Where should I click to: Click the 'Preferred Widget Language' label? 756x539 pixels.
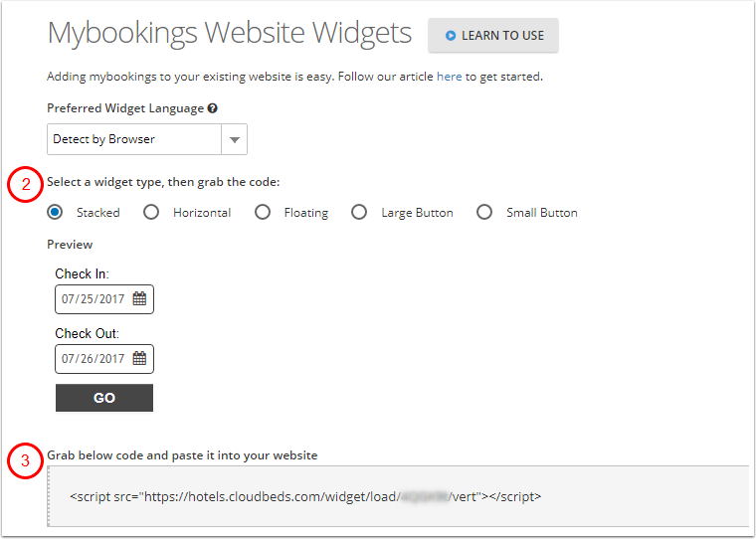coord(125,108)
